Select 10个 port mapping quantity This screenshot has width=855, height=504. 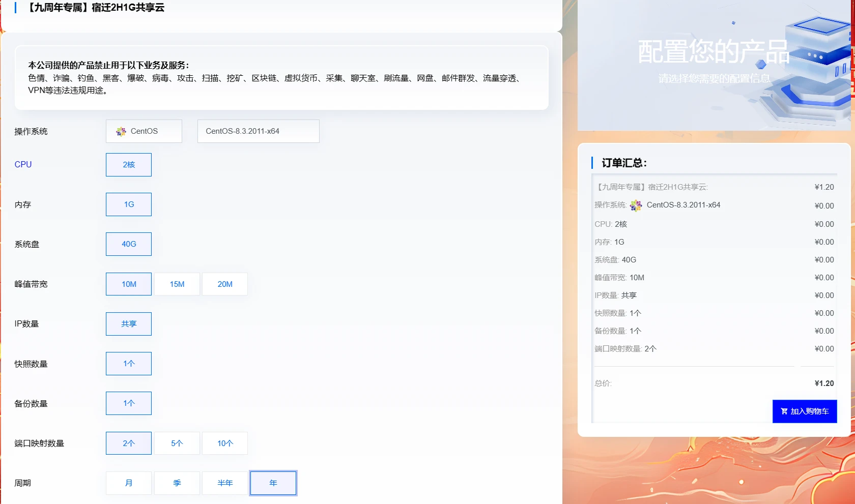[x=225, y=443]
